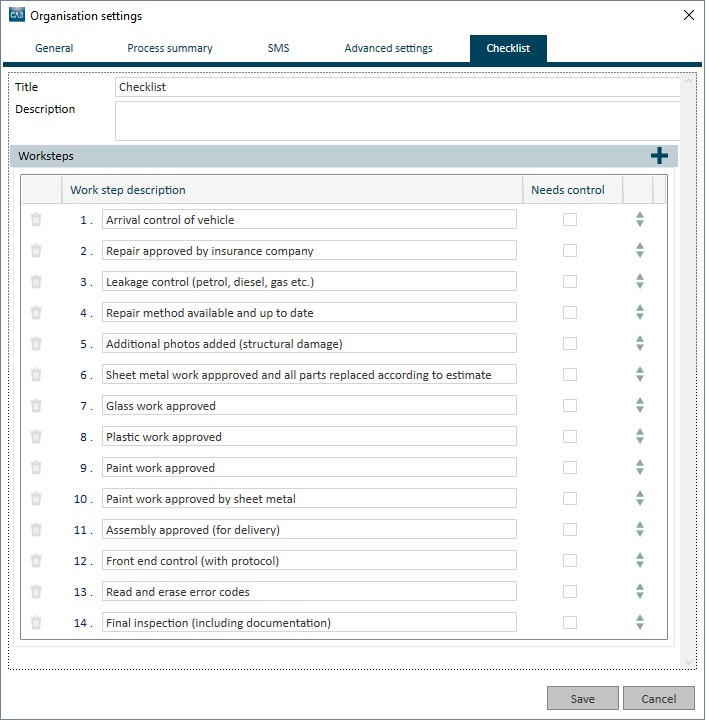Click the Worksteps section header

(344, 156)
